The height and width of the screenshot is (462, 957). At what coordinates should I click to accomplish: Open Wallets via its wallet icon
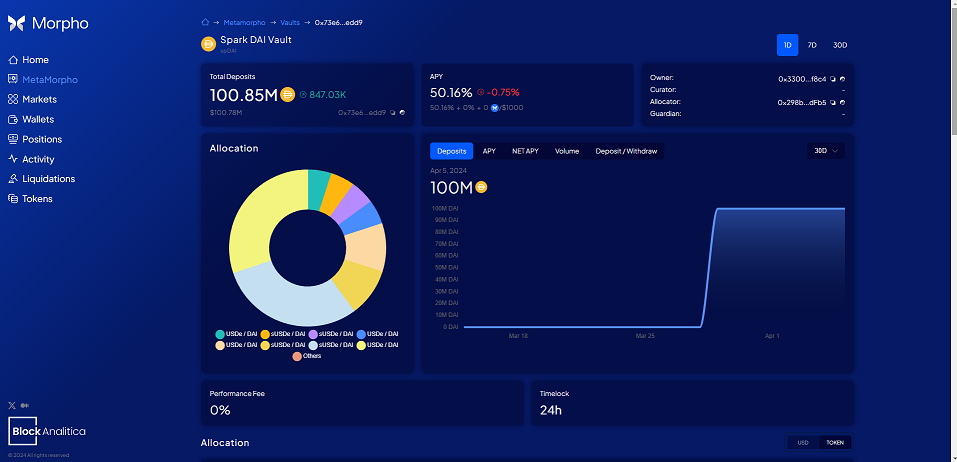tap(13, 119)
